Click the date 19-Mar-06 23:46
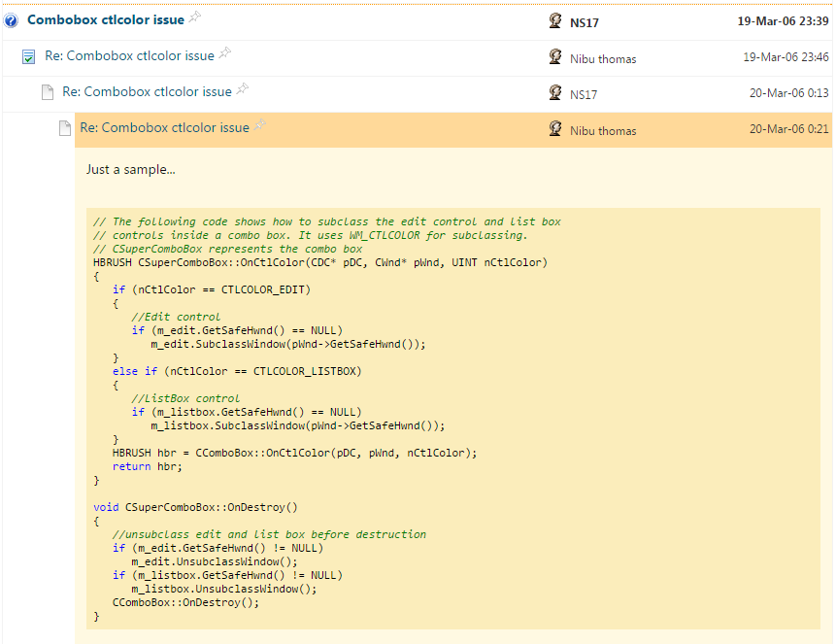 [x=786, y=57]
